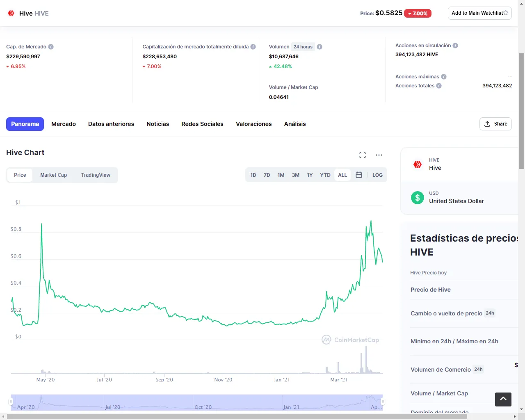
Task: Click the Share upload icon
Action: [x=487, y=124]
